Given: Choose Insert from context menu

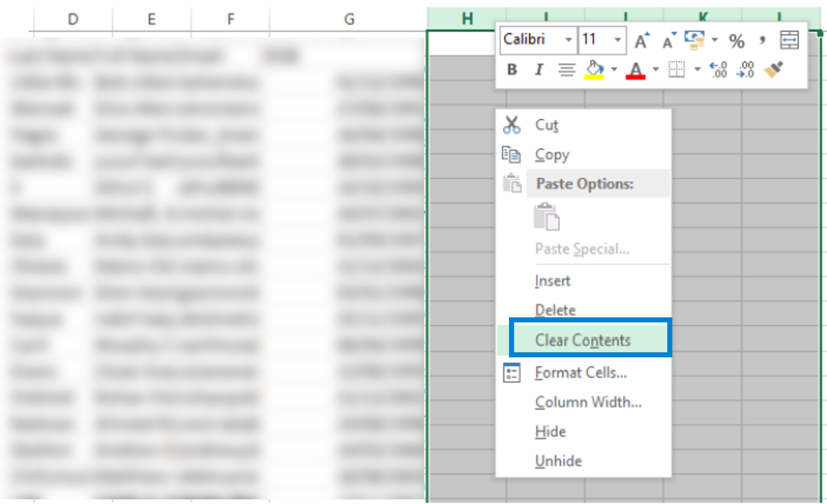Looking at the screenshot, I should tap(583, 281).
